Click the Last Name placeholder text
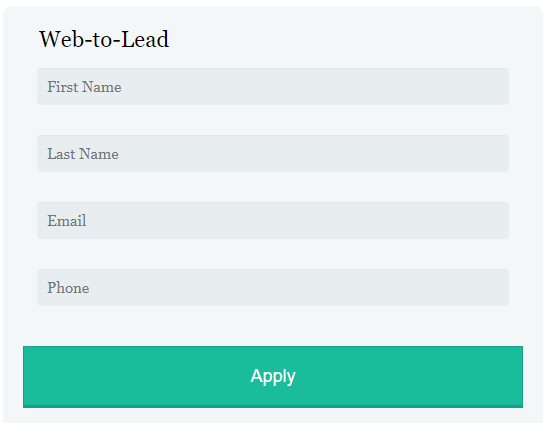This screenshot has width=544, height=423. (83, 154)
